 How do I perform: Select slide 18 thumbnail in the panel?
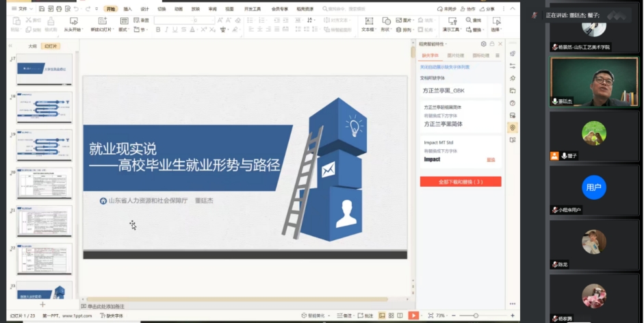point(44,107)
